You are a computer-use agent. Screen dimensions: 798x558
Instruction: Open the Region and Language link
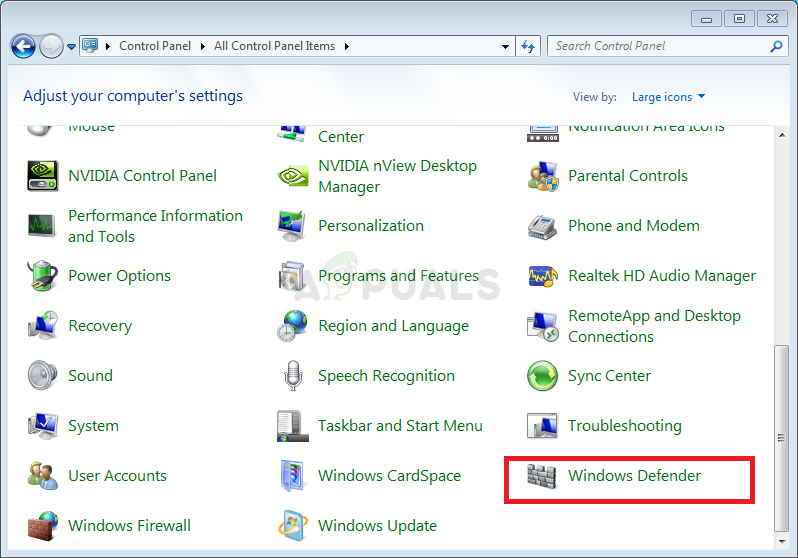point(393,326)
